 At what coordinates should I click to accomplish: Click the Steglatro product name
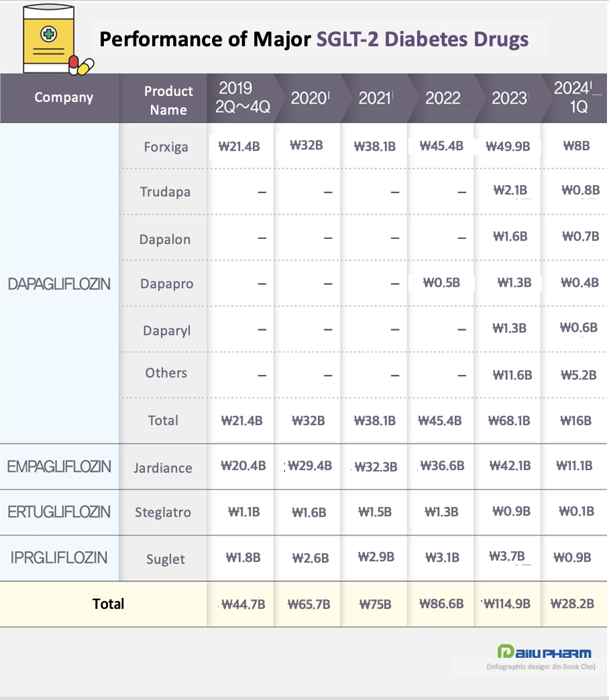coord(163,513)
